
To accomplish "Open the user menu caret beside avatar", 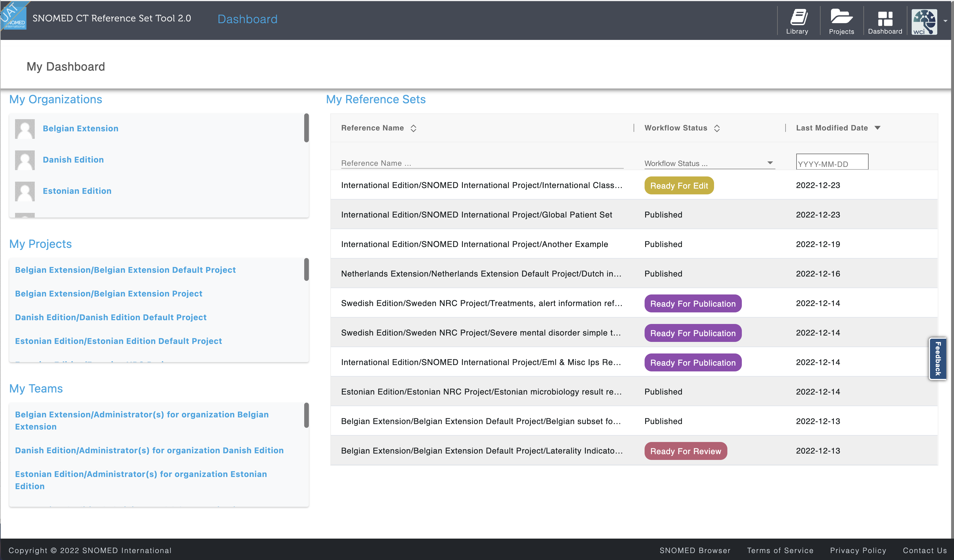I will (x=945, y=21).
